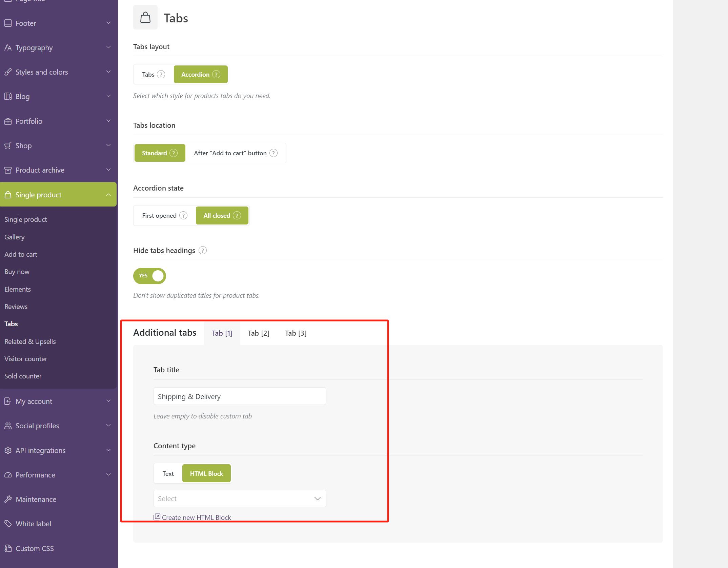728x568 pixels.
Task: Click the White label tag icon
Action: (x=8, y=524)
